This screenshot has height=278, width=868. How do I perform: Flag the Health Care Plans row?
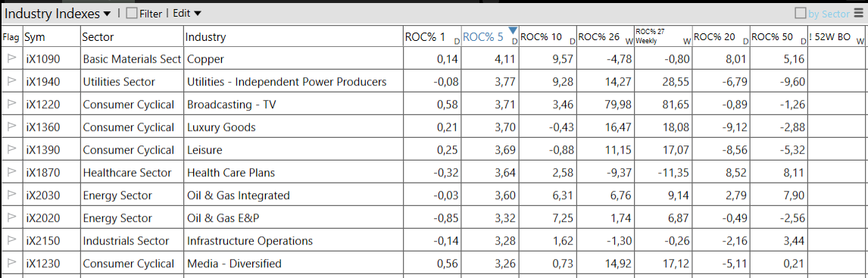coord(11,172)
